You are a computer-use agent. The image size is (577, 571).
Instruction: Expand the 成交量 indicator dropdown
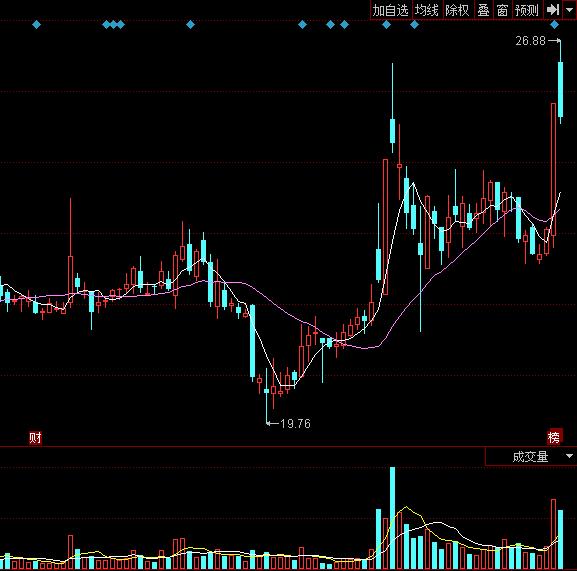click(531, 457)
